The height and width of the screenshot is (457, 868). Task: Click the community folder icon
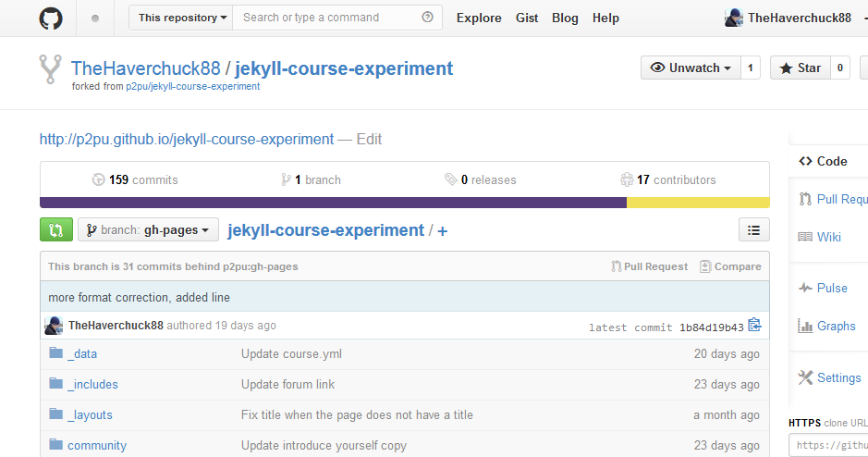[x=55, y=444]
